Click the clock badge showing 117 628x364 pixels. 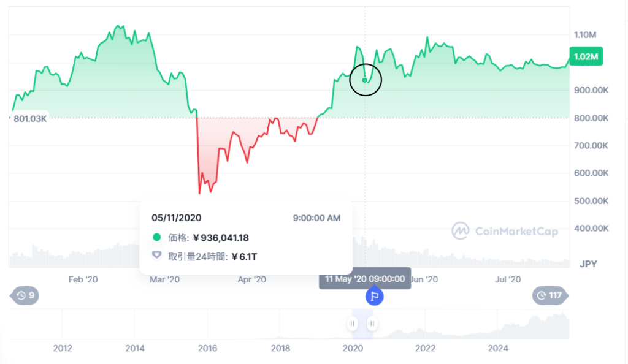tap(549, 296)
